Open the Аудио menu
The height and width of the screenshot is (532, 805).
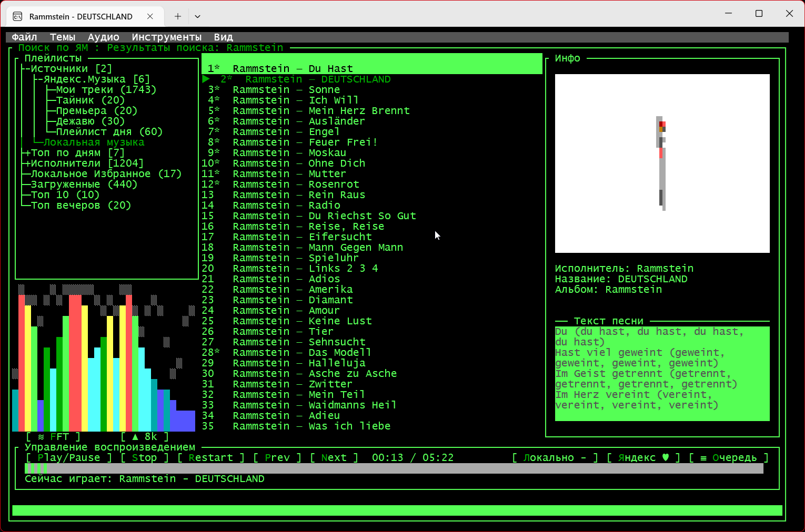pyautogui.click(x=104, y=37)
